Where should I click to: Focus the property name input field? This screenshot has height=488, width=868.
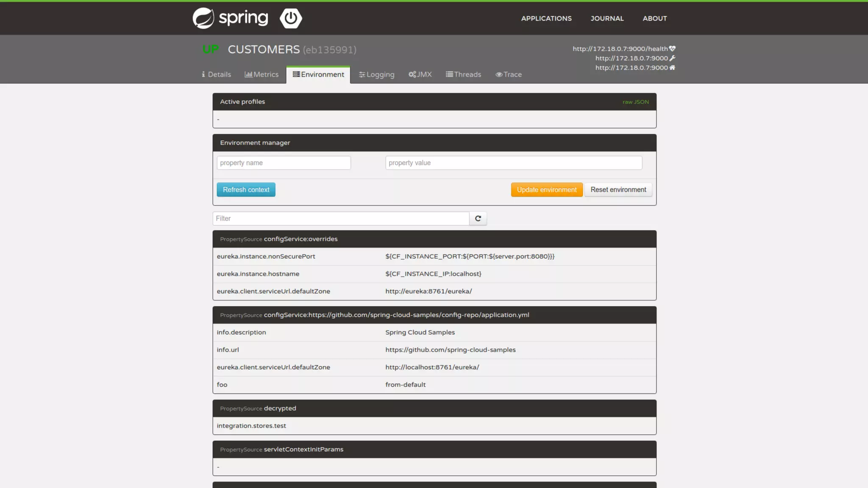tap(284, 163)
